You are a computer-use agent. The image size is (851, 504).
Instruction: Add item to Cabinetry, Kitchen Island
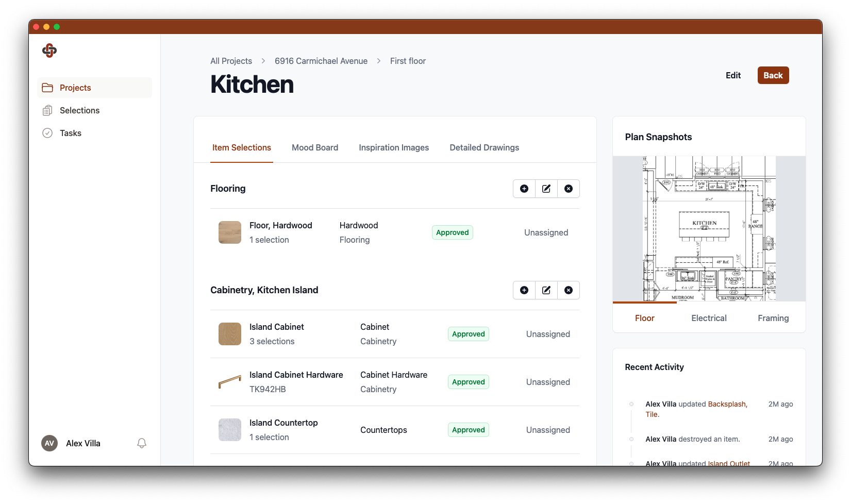click(x=524, y=290)
